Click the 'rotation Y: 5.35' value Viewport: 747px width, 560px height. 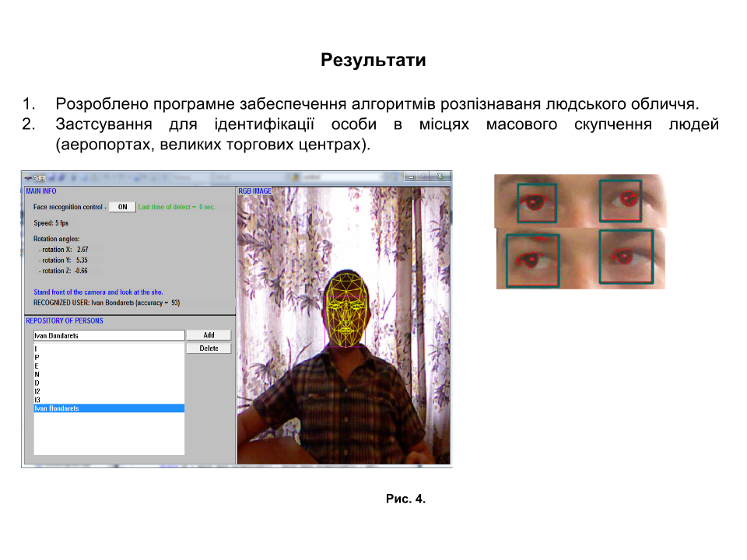coord(63,261)
